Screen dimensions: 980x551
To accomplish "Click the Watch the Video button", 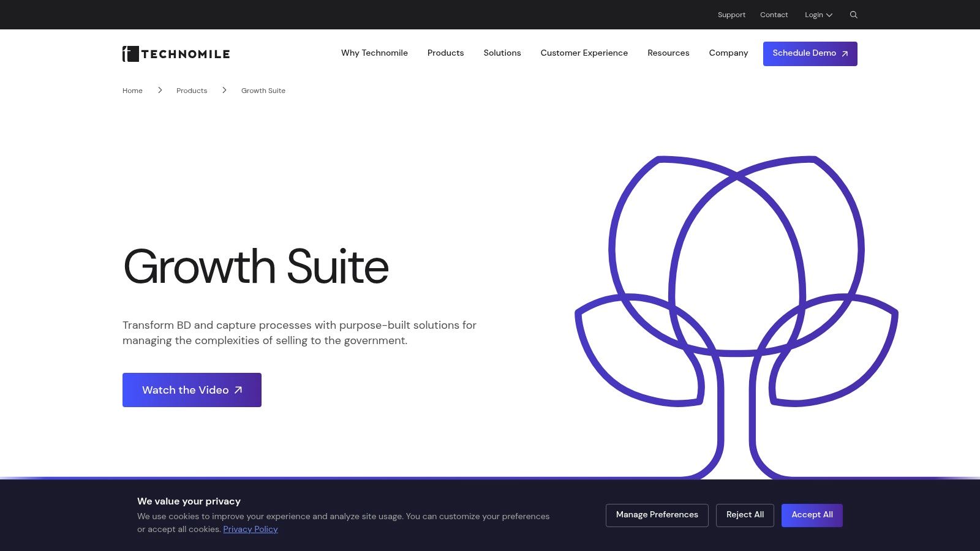I will click(x=192, y=390).
